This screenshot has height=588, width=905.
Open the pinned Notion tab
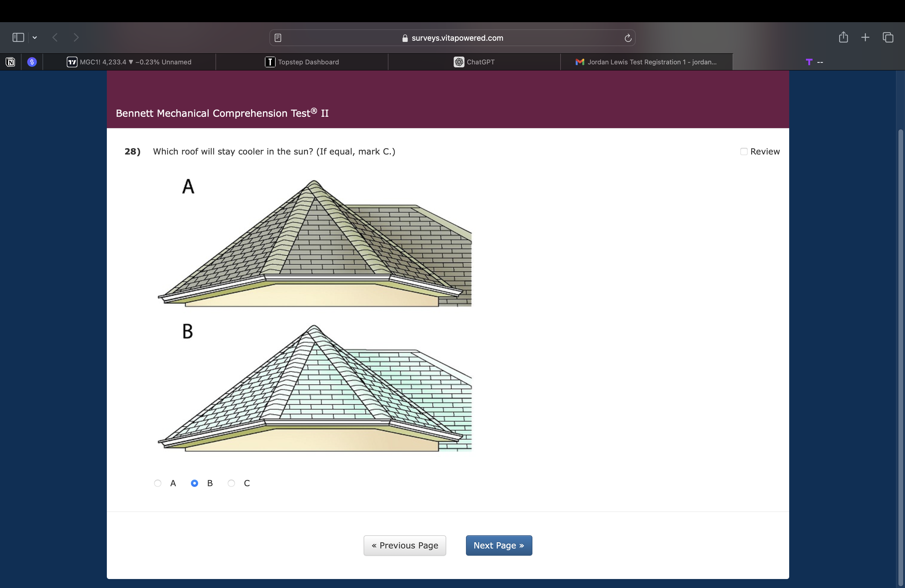pos(11,62)
